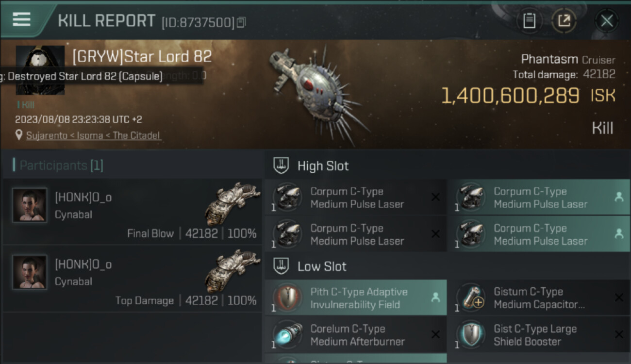Select Top Damage pilot portrait
The height and width of the screenshot is (364, 631).
coord(30,272)
